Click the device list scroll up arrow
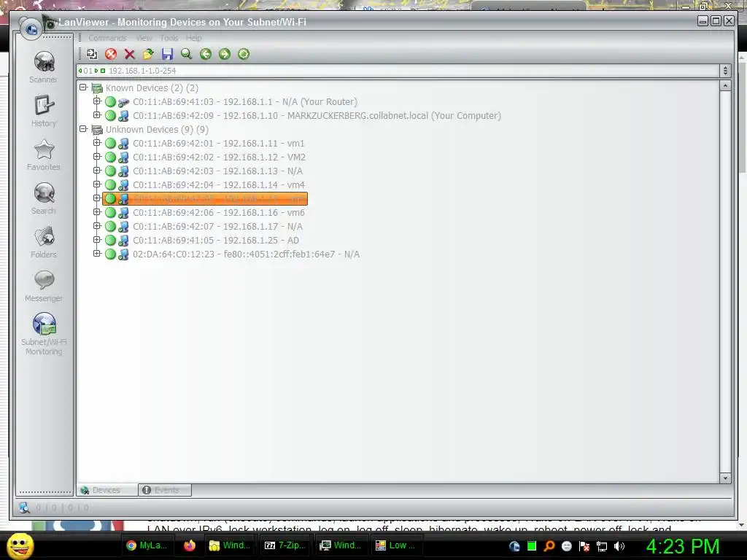747x560 pixels. coord(725,86)
